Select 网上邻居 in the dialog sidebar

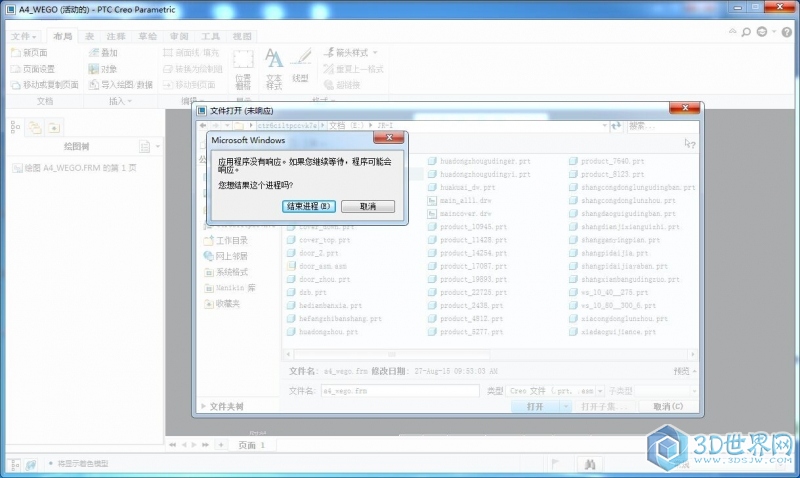226,256
